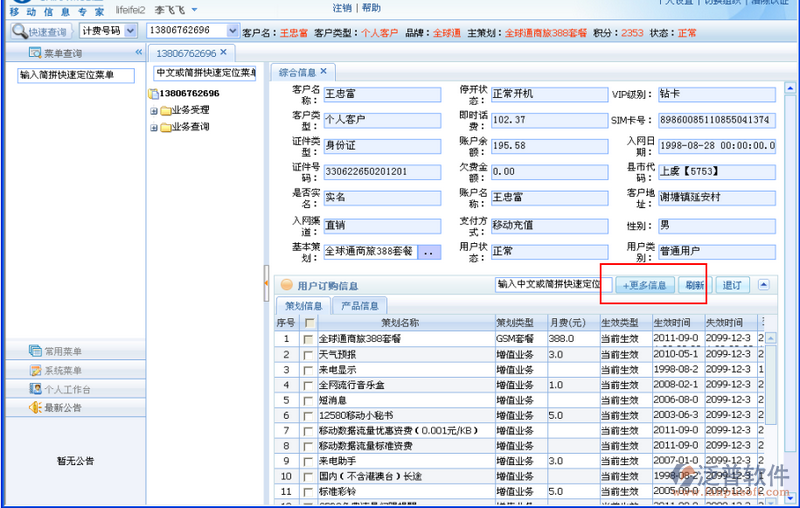Click the 更多信息 button
This screenshot has width=800, height=508.
[x=643, y=285]
